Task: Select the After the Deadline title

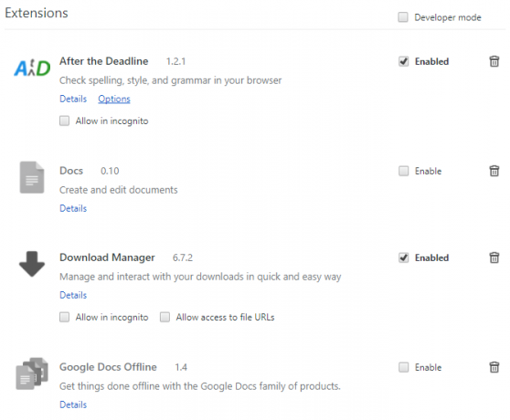Action: point(104,61)
